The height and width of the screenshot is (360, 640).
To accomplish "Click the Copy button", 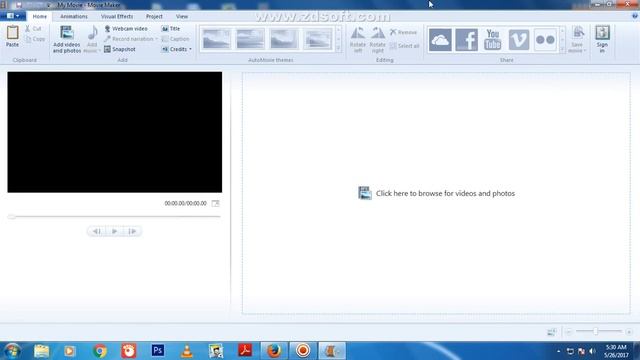I will (x=35, y=39).
